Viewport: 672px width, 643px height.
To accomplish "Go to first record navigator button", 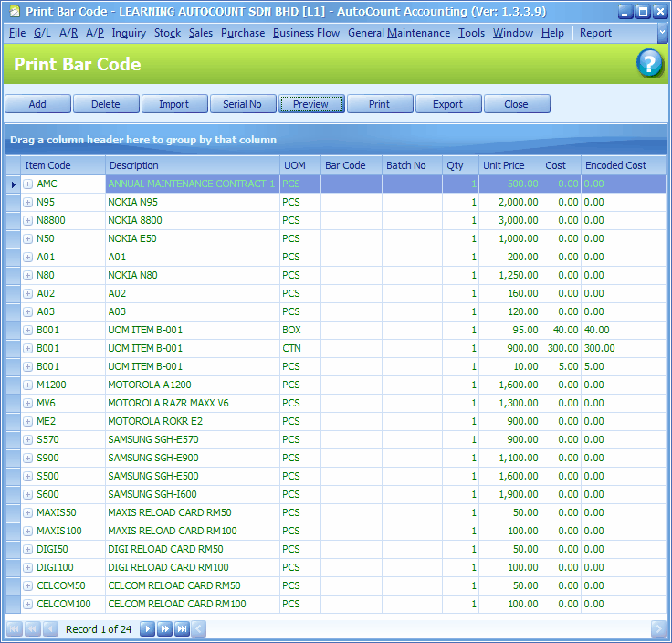I will click(x=14, y=629).
